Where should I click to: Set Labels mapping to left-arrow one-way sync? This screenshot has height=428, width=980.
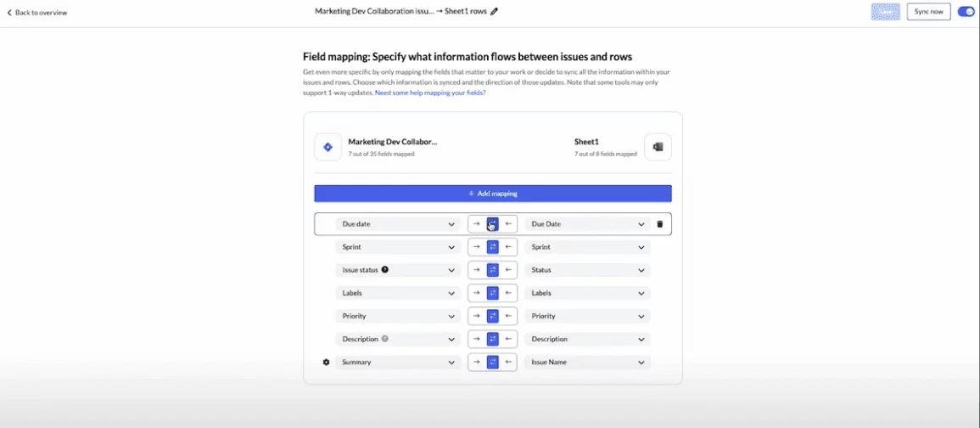(x=508, y=293)
